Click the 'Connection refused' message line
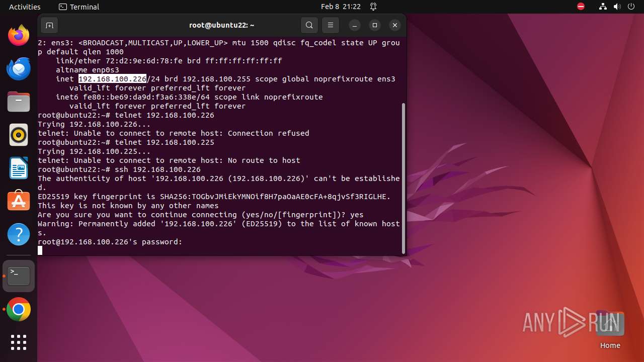The image size is (644, 362). [174, 133]
